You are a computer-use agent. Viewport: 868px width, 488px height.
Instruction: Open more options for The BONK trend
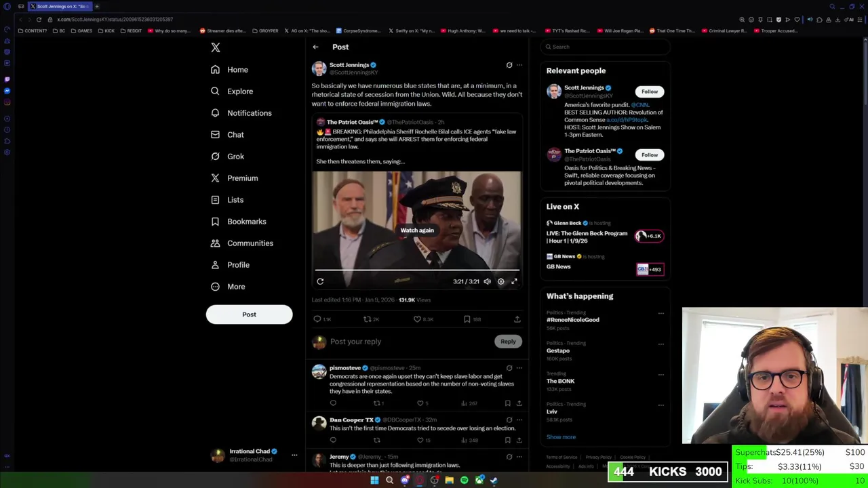660,374
